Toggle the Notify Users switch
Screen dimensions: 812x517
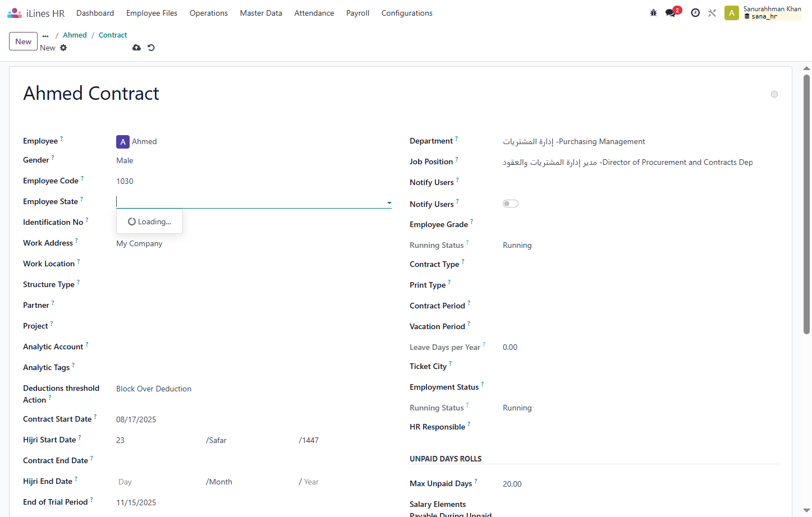pos(511,204)
